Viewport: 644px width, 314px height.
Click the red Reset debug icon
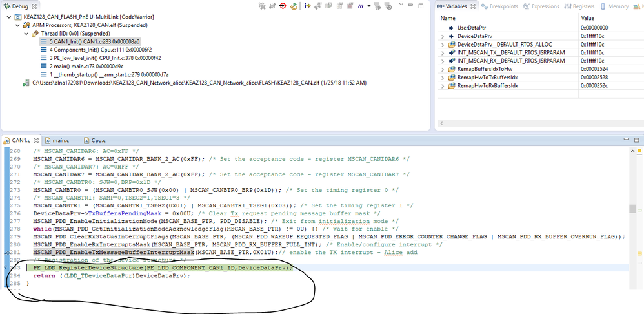click(283, 6)
